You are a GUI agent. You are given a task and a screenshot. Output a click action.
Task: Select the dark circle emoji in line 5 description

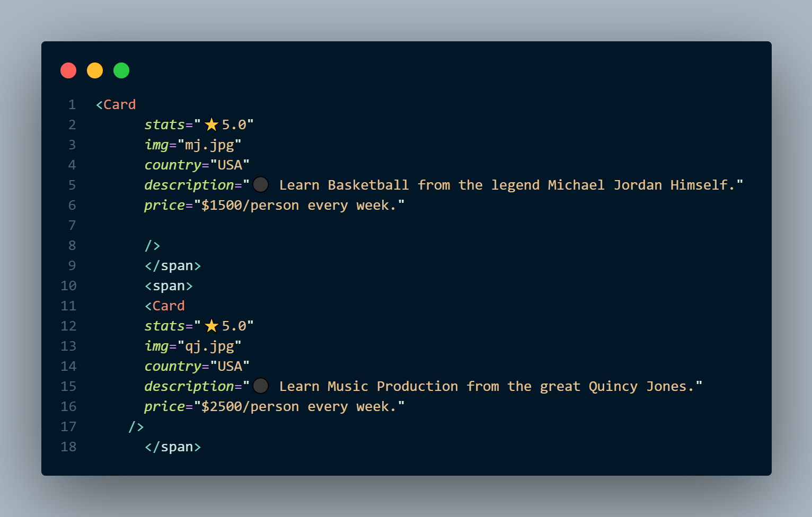pos(261,184)
